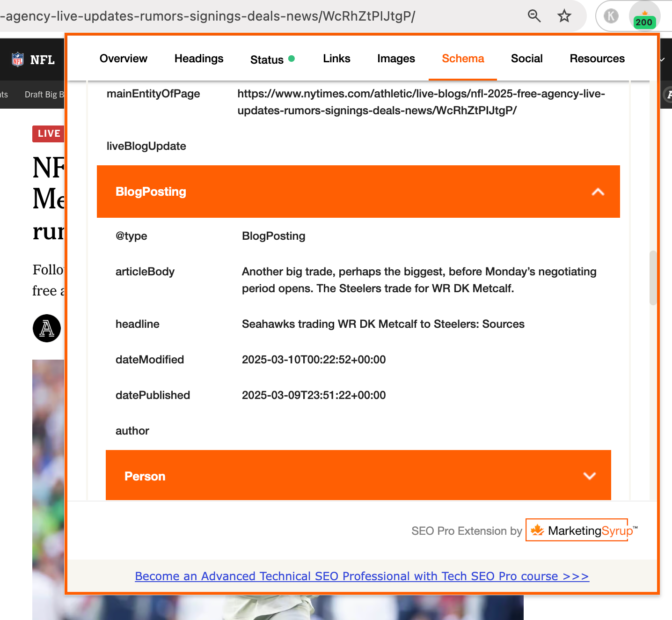Image resolution: width=672 pixels, height=620 pixels.
Task: Open the Social tab
Action: coord(526,59)
